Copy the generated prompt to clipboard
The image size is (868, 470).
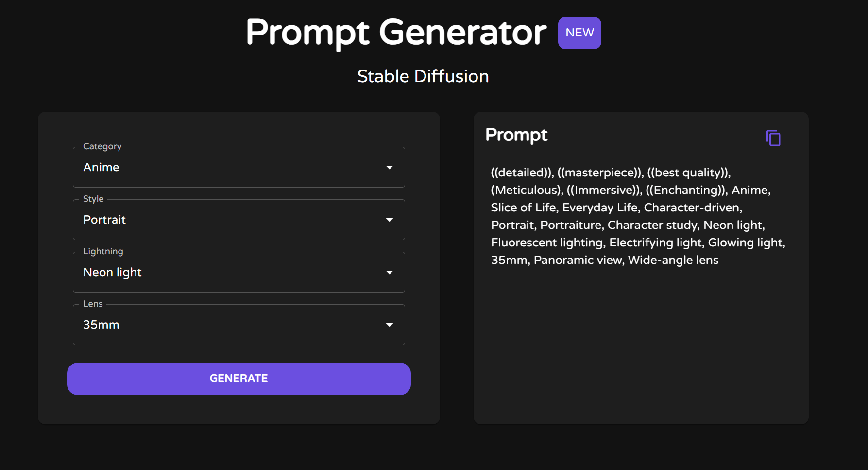pos(773,138)
